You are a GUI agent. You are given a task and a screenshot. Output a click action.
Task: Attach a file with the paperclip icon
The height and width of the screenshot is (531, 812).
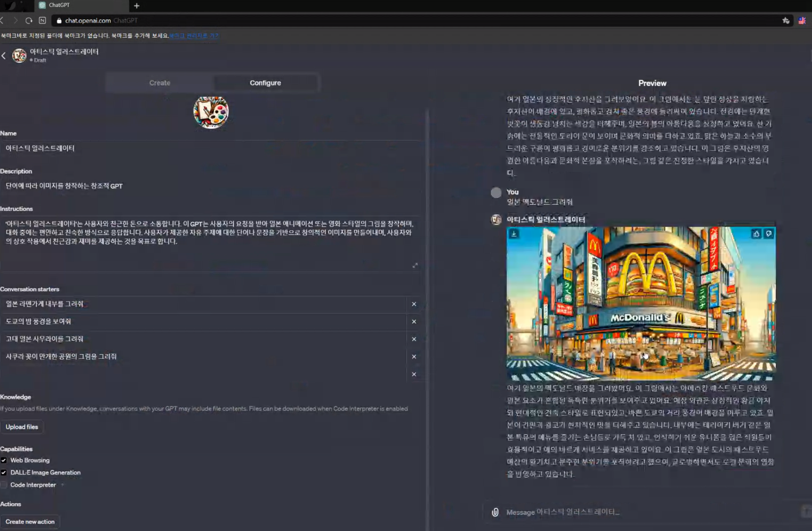point(495,512)
